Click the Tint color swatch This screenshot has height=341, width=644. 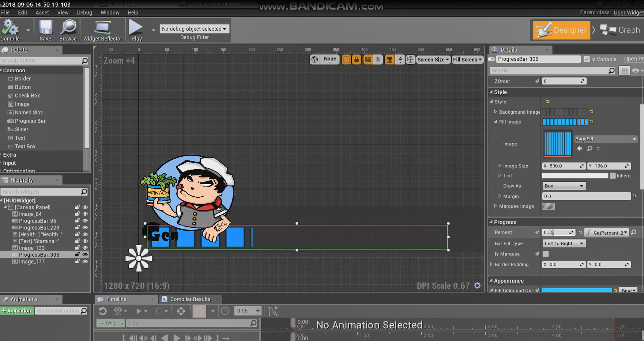575,176
